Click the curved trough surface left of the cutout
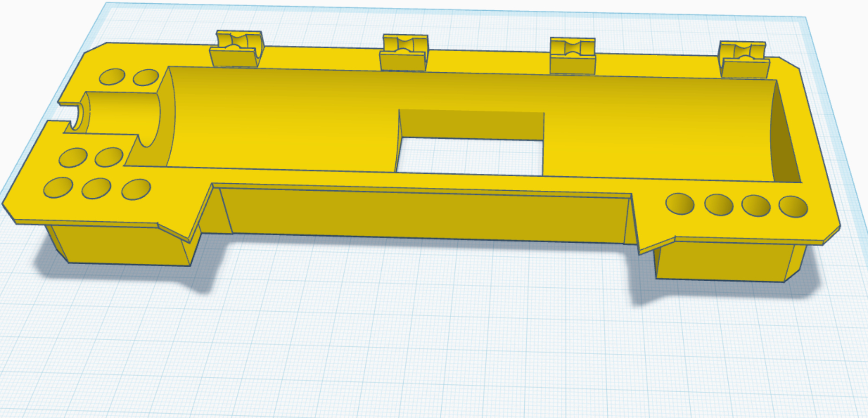868x418 pixels. [281, 119]
